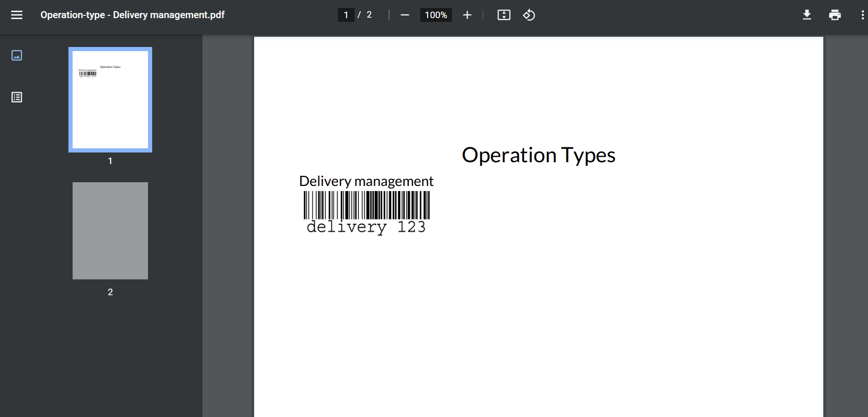Click the thumbnail label number 2
The height and width of the screenshot is (417, 868).
[x=110, y=292]
